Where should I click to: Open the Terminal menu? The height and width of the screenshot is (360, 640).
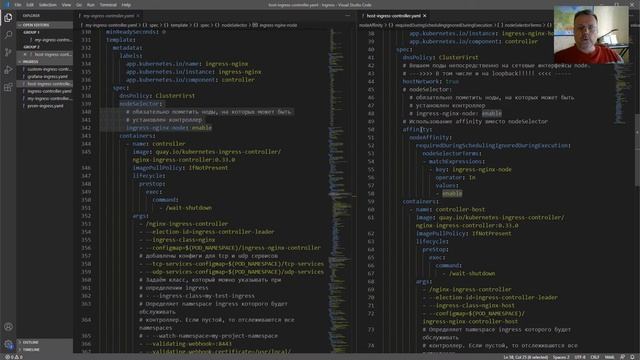tap(108, 5)
